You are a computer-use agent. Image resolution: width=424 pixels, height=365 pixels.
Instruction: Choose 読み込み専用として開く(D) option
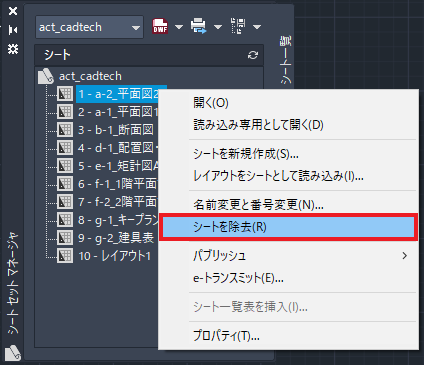tap(258, 125)
